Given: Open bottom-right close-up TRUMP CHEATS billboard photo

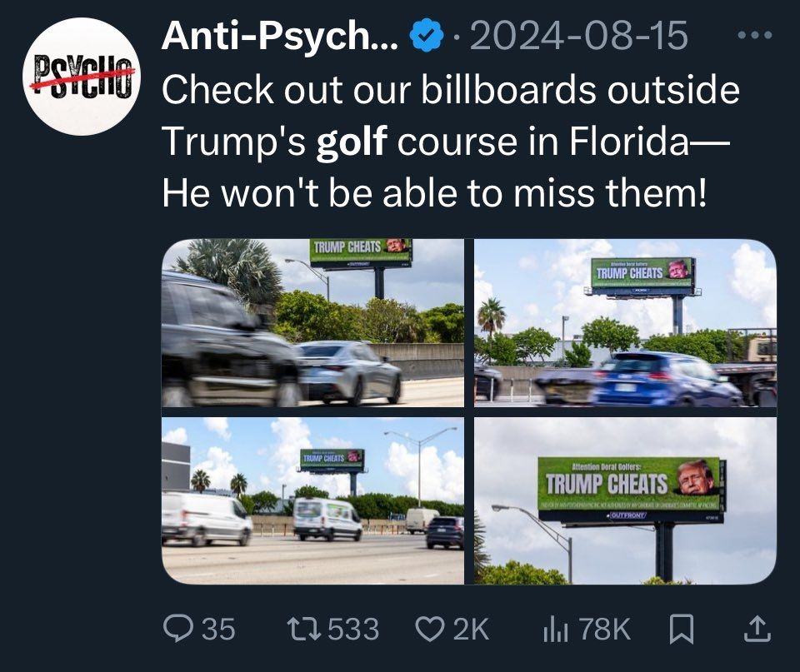Looking at the screenshot, I should click(x=626, y=500).
